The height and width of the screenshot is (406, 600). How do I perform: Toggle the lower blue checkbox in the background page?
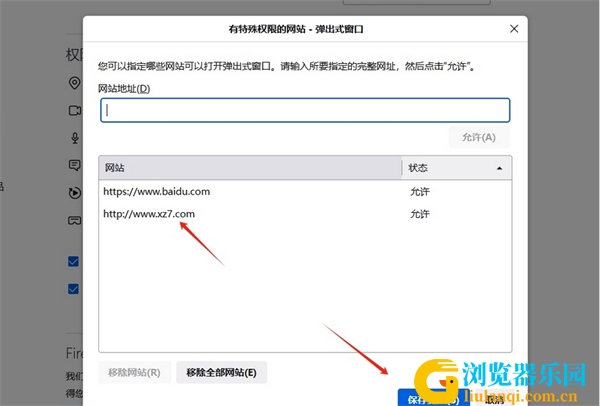pos(73,289)
